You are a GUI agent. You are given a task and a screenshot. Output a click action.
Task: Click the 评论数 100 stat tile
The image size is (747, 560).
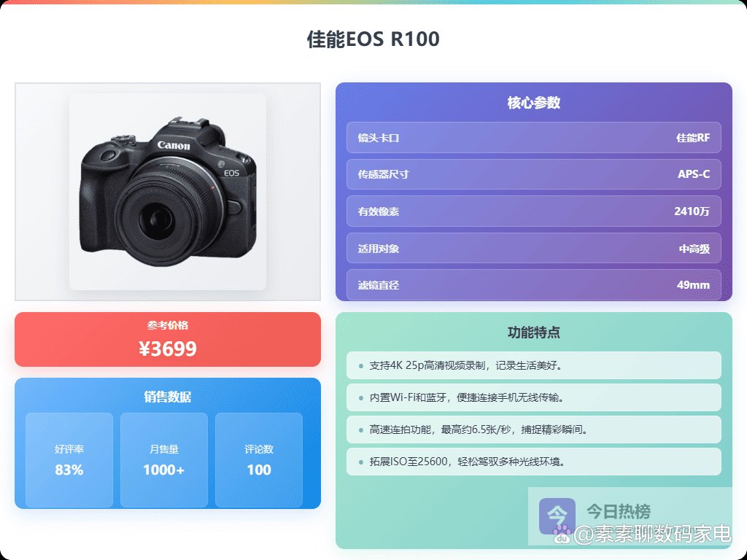pos(259,460)
